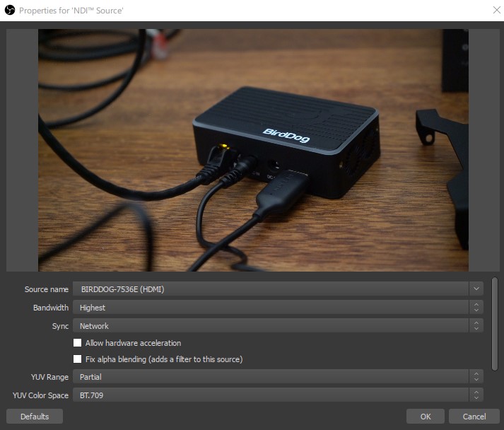
Task: Click the YUV Range label
Action: coord(49,377)
